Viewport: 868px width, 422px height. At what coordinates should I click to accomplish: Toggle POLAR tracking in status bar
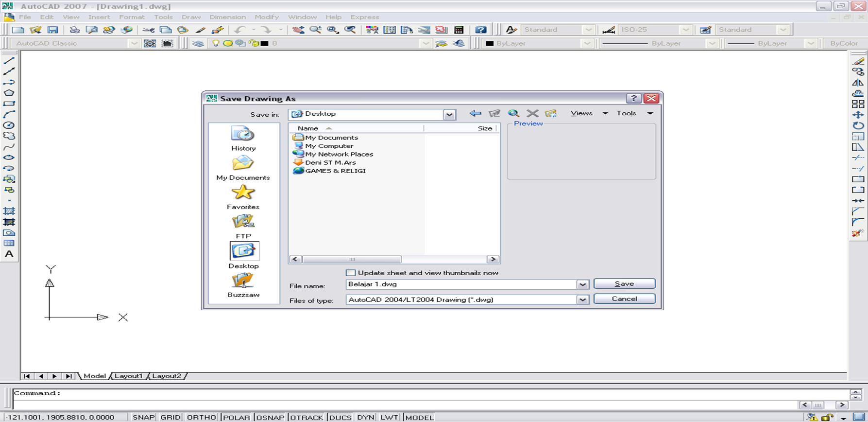pos(237,417)
